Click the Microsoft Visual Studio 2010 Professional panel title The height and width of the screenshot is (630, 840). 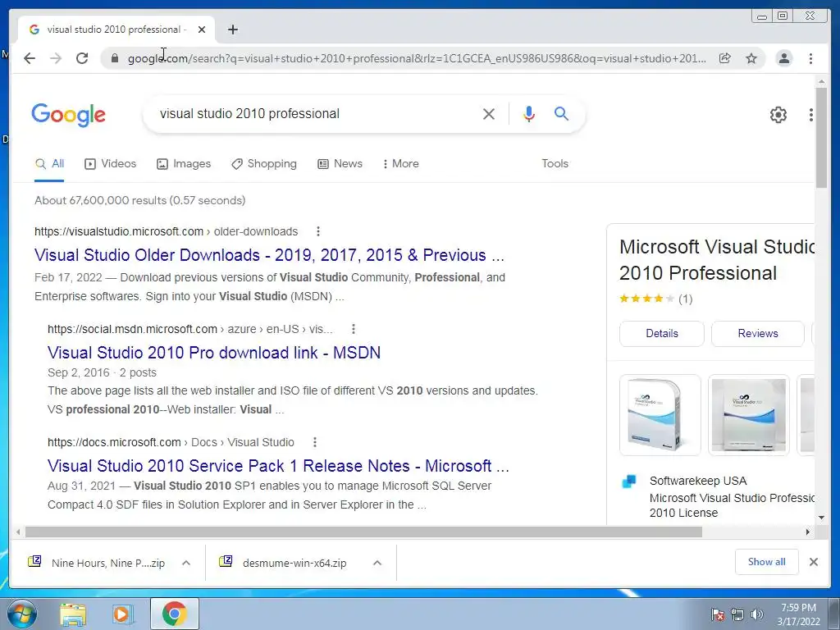pyautogui.click(x=717, y=260)
